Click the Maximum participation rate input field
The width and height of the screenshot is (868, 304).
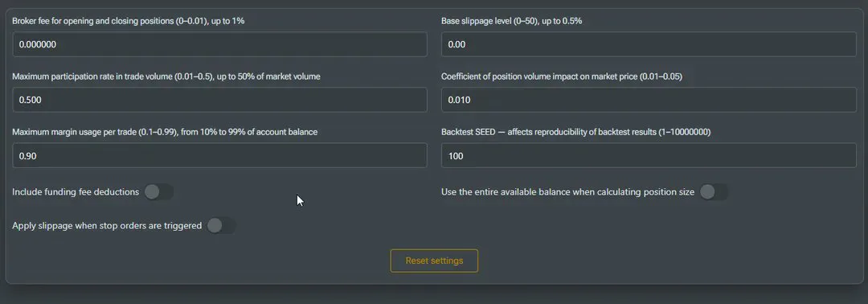pos(219,100)
